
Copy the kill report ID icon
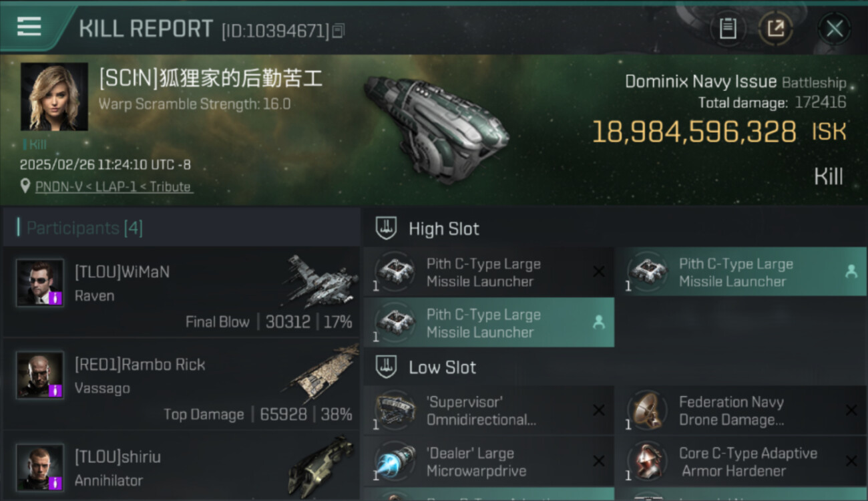(x=339, y=30)
